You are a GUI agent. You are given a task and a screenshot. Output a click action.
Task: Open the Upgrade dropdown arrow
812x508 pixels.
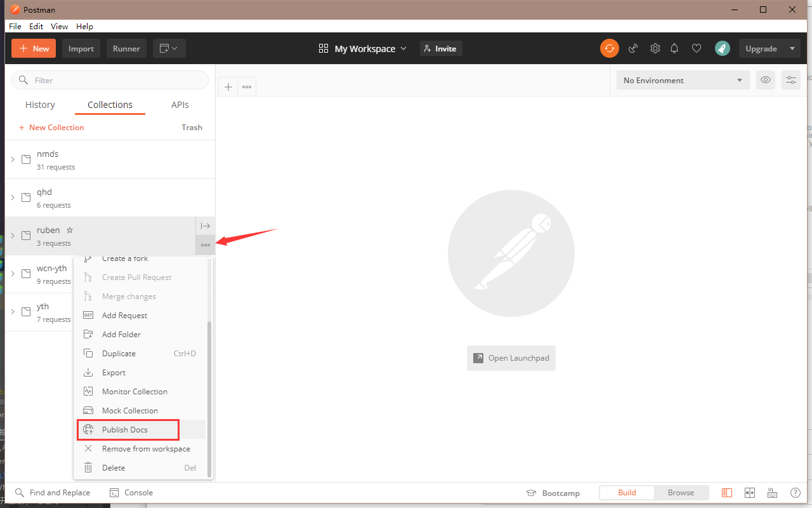(x=792, y=48)
